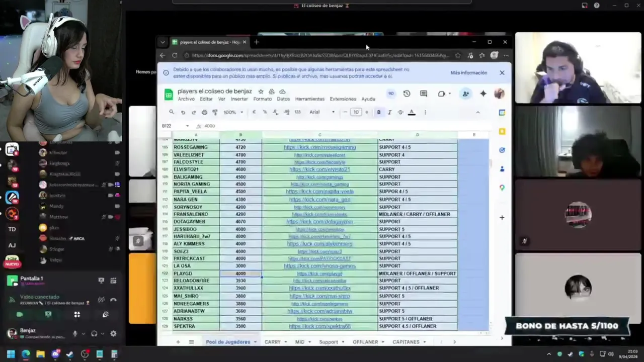Open the version history clock icon

(x=407, y=94)
